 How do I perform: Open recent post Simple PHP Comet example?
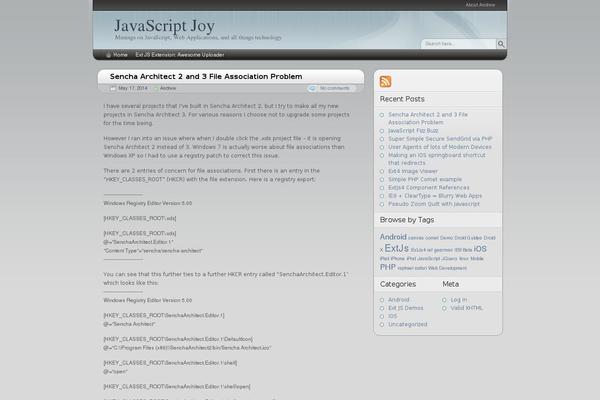pyautogui.click(x=425, y=179)
